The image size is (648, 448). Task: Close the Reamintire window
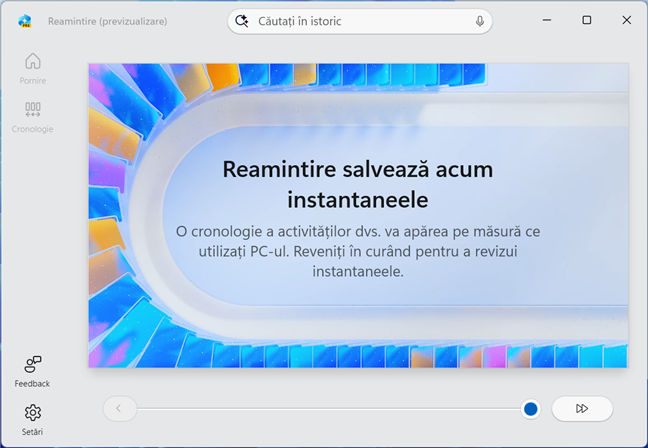tap(627, 20)
